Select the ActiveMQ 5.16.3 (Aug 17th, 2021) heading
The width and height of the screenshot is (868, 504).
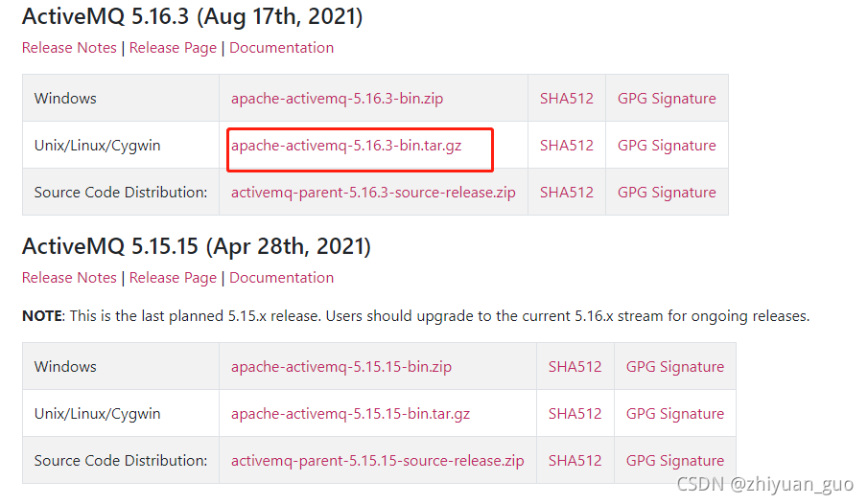click(x=192, y=16)
